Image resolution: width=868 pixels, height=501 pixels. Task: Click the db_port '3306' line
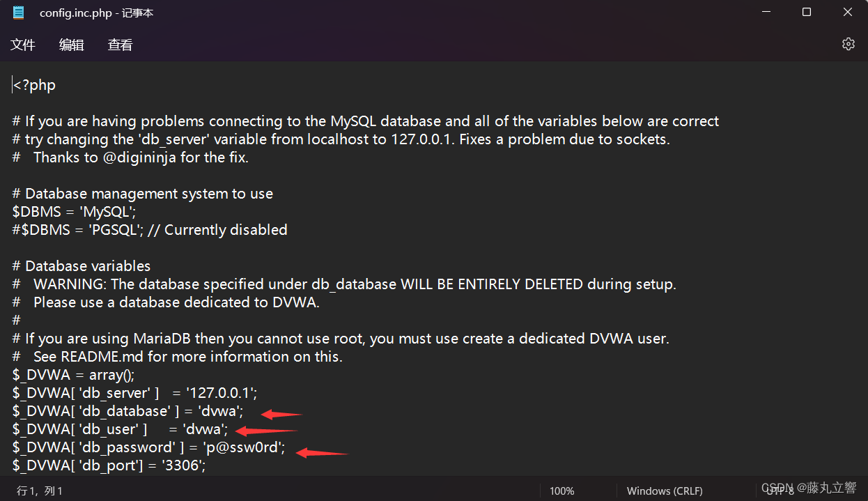coord(108,465)
